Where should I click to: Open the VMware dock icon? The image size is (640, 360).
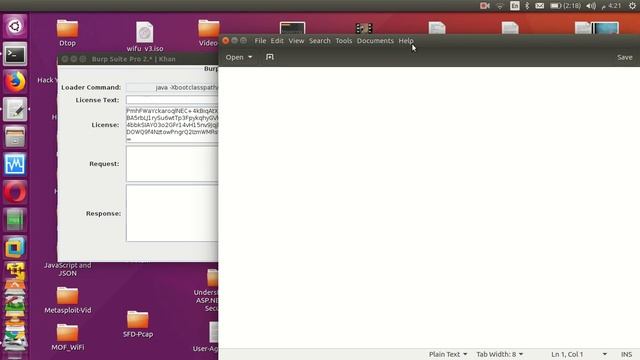(15, 247)
